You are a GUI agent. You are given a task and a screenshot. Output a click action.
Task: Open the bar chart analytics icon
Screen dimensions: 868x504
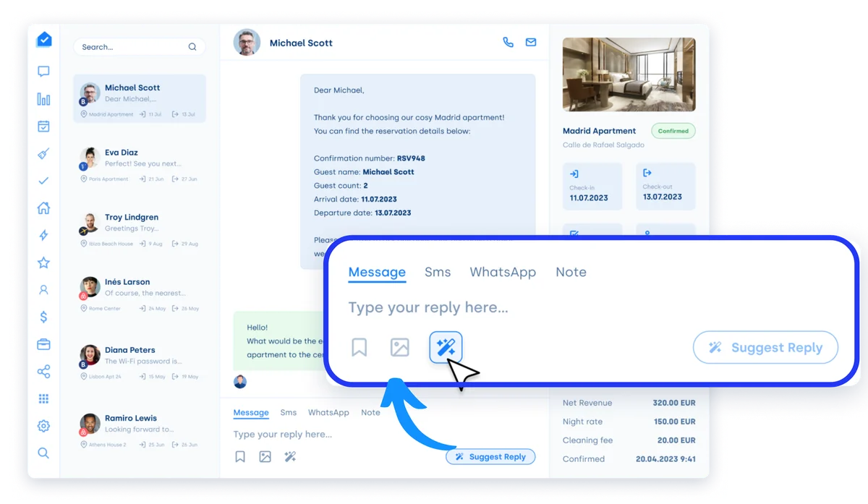(x=43, y=99)
